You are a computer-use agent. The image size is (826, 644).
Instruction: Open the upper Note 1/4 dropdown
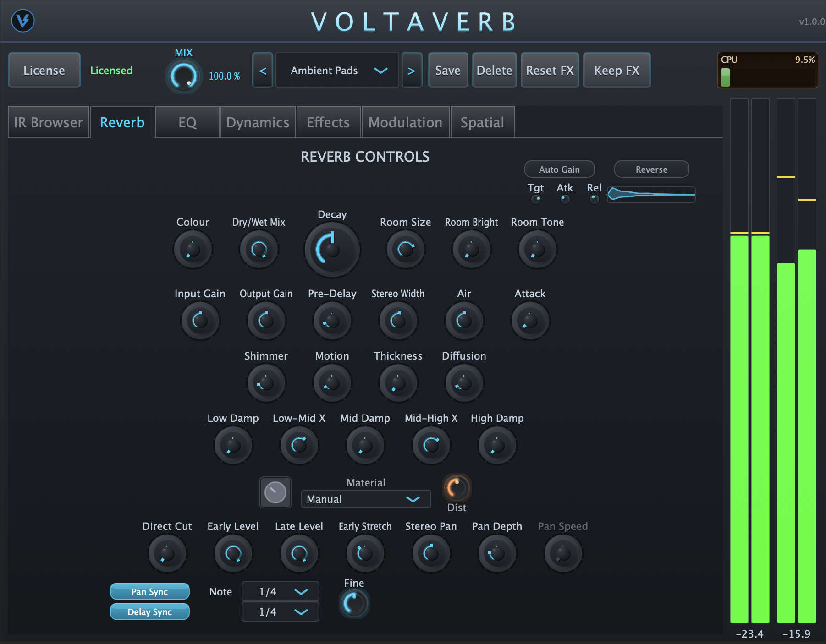pyautogui.click(x=281, y=591)
